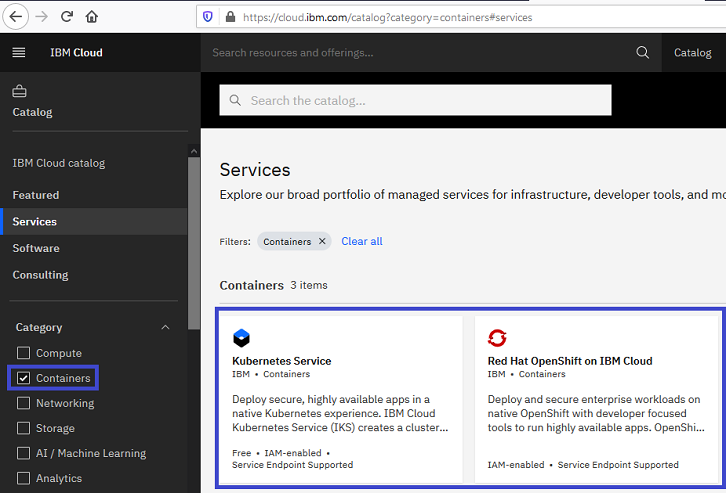Check the Storage category checkbox
This screenshot has width=726, height=493.
tap(23, 428)
